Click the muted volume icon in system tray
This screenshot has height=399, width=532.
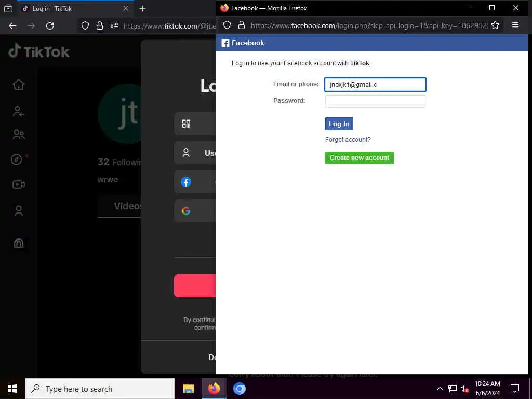pos(464,389)
